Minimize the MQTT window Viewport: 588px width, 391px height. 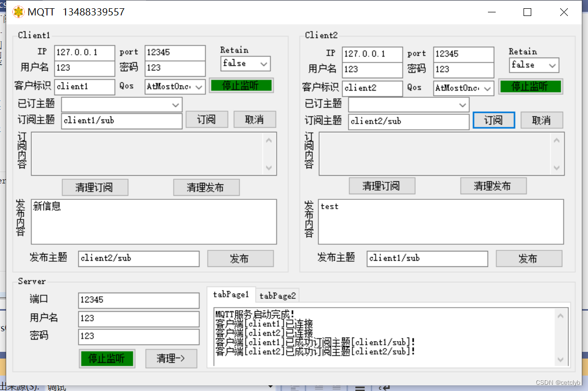pyautogui.click(x=492, y=12)
